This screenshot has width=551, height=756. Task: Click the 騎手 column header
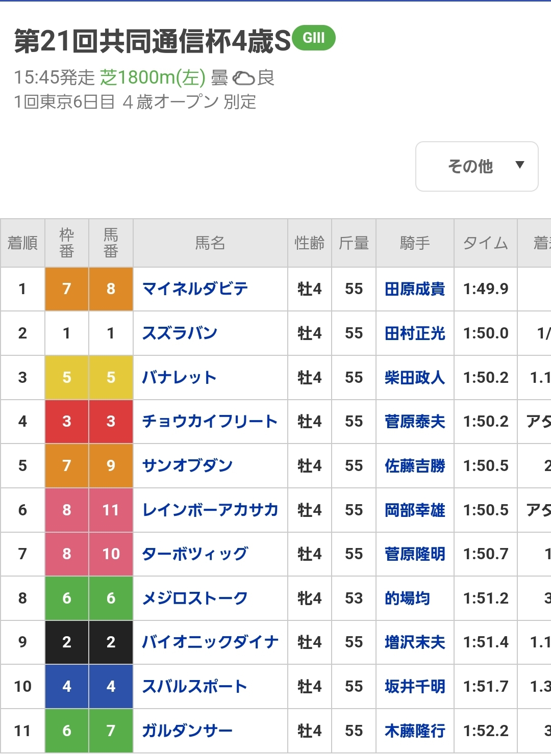[415, 243]
